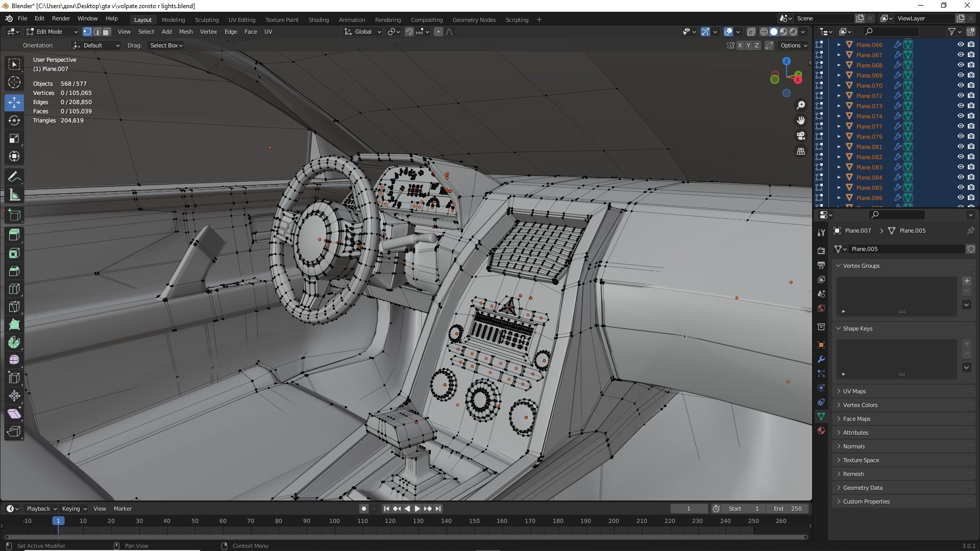Screen dimensions: 980x551
Task: Open the Mesh menu
Action: click(186, 32)
